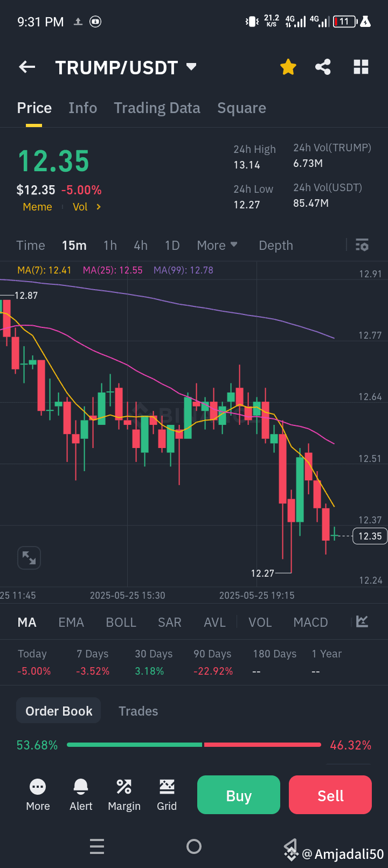Tap the share icon
388x868 pixels.
coord(323,67)
